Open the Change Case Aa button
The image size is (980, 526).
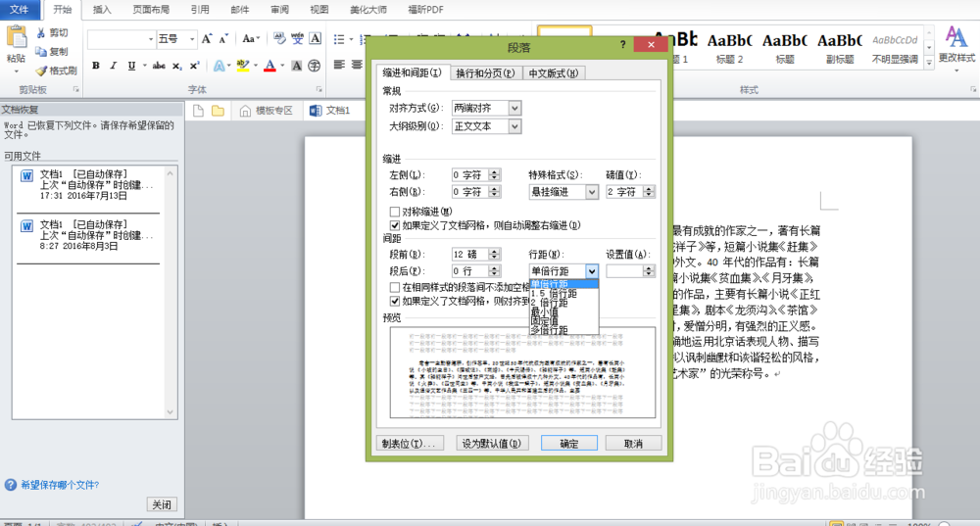[249, 39]
